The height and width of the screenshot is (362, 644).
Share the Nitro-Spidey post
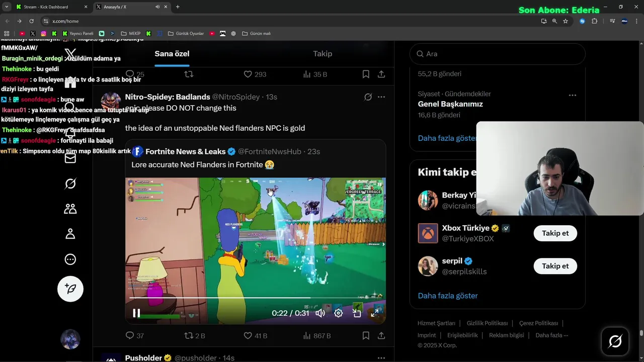(x=381, y=335)
